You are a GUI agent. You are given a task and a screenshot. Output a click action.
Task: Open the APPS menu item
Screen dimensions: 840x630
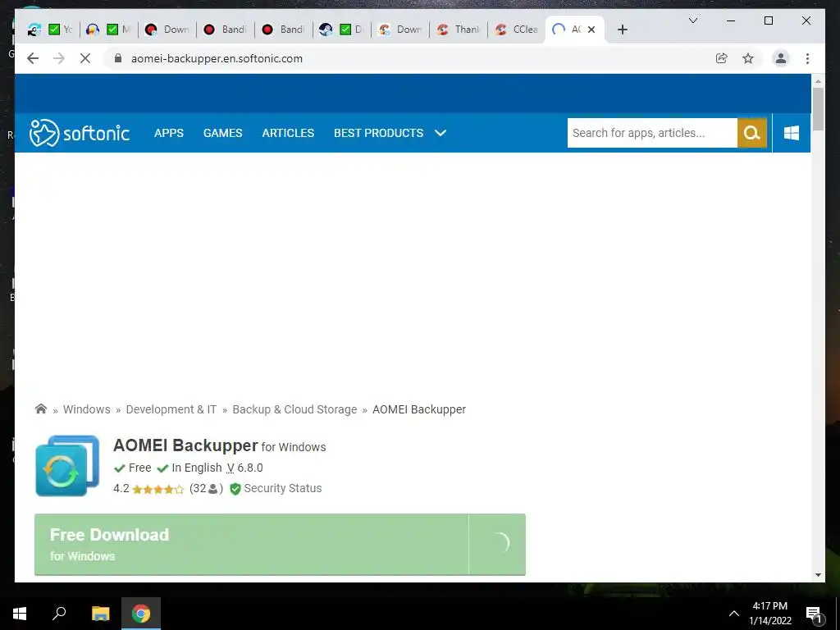pyautogui.click(x=169, y=133)
